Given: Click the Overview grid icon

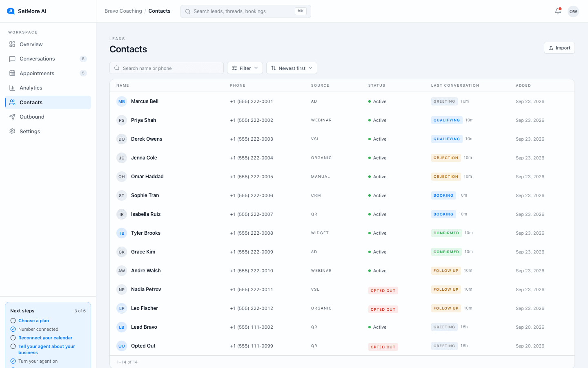Looking at the screenshot, I should [x=12, y=44].
